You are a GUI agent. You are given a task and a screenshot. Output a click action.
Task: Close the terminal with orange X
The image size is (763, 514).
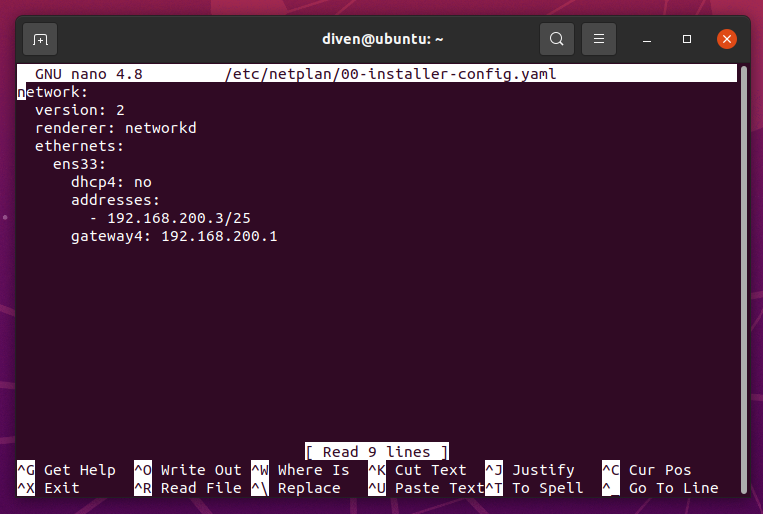(727, 40)
